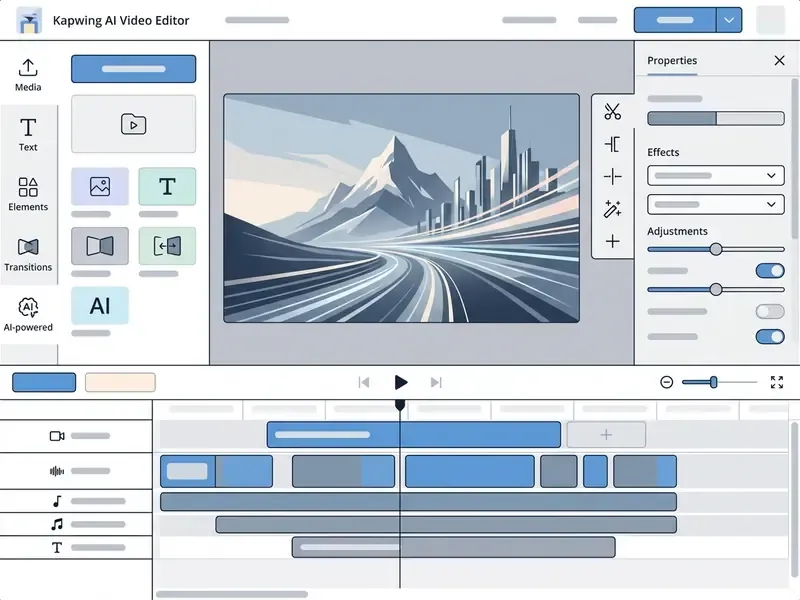The image size is (800, 600).
Task: Toggle the bottom Adjustments switch
Action: [x=770, y=337]
